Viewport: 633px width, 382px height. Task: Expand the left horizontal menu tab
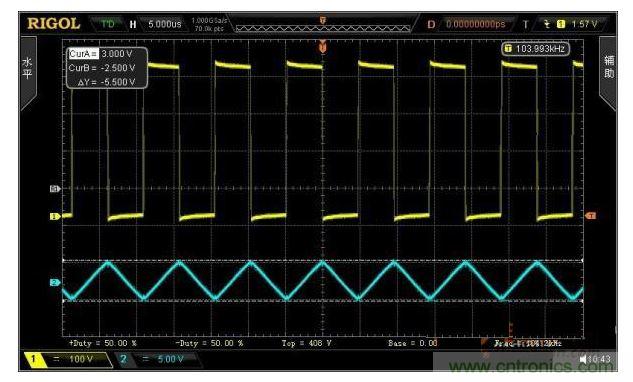(x=28, y=73)
